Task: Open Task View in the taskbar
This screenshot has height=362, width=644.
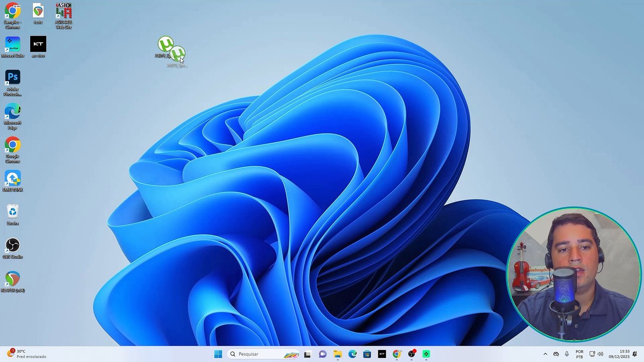Action: pos(307,354)
